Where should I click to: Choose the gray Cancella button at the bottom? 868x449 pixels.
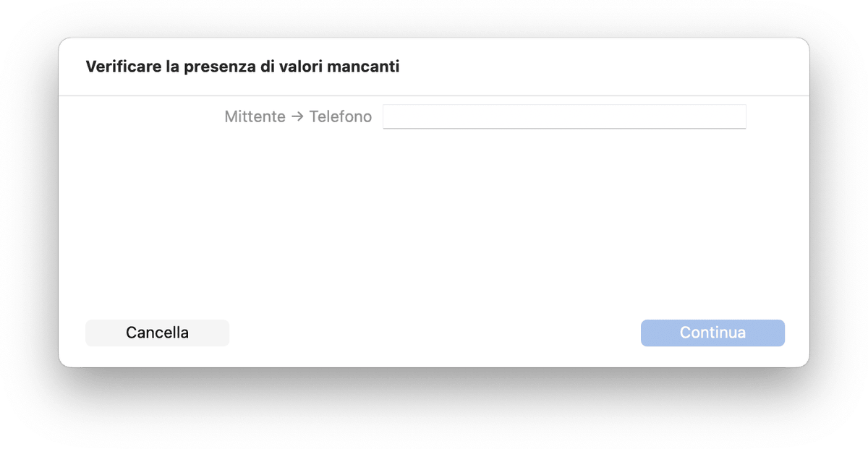click(x=157, y=333)
